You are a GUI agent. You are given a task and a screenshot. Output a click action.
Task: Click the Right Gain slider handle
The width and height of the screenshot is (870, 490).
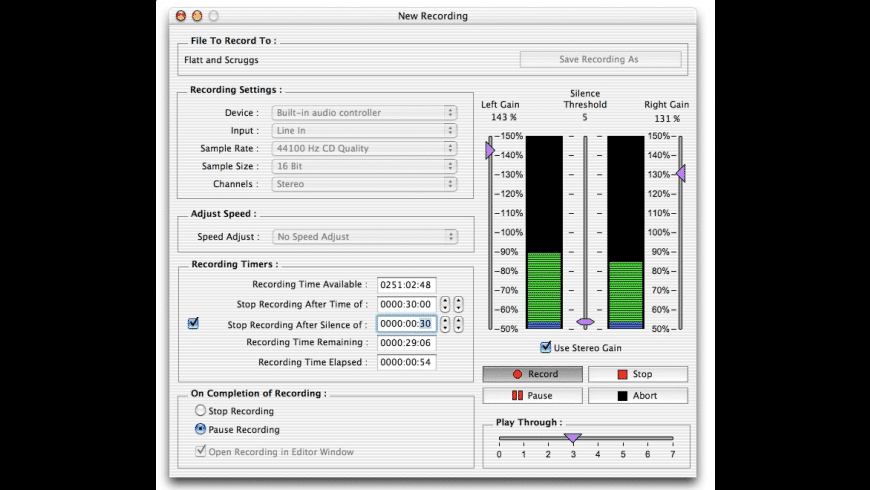(680, 174)
